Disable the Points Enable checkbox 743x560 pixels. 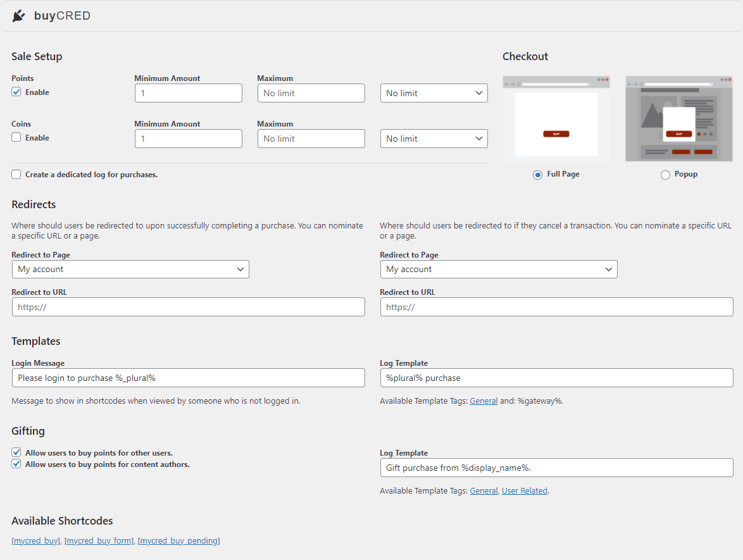pos(15,92)
